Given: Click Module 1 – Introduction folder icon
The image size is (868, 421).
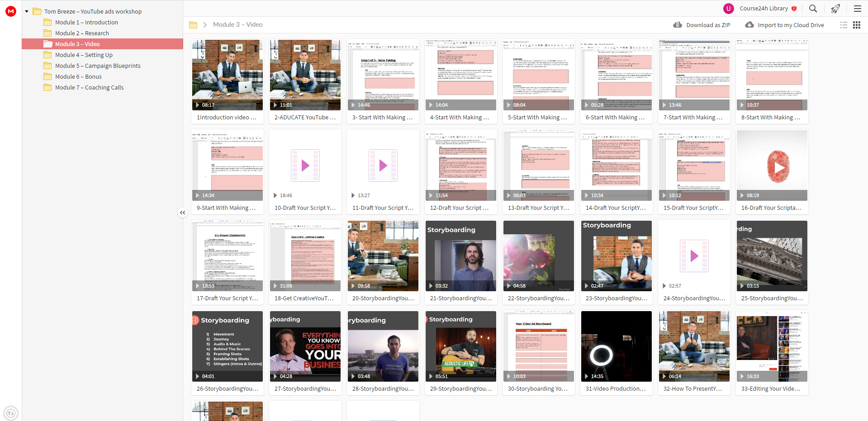Looking at the screenshot, I should coord(47,22).
